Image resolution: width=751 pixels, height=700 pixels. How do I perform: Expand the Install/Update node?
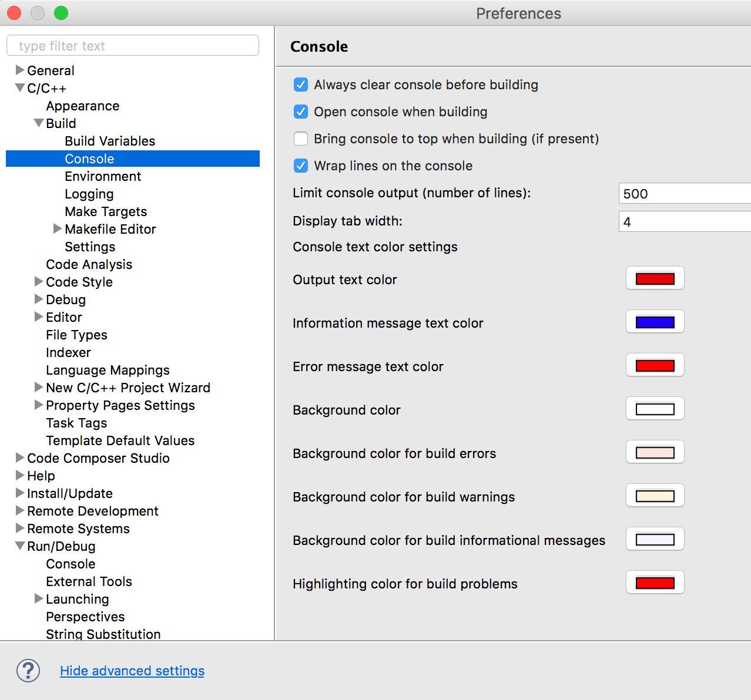tap(20, 493)
